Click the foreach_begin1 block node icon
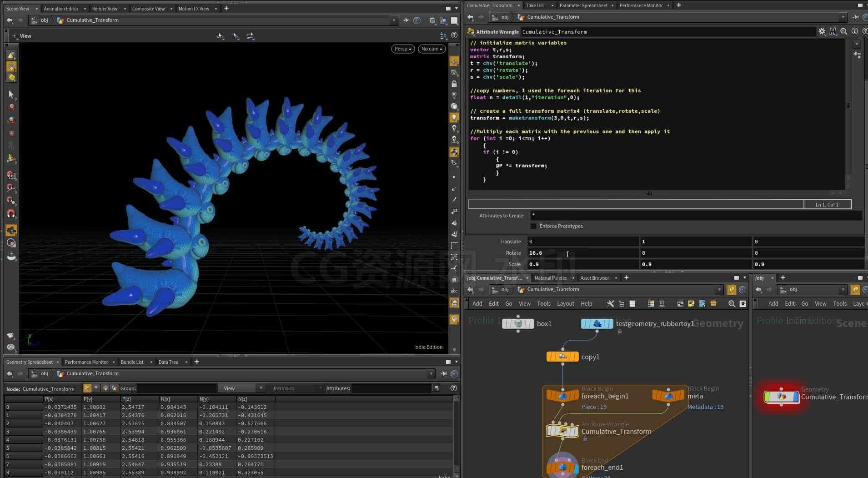 coord(562,396)
